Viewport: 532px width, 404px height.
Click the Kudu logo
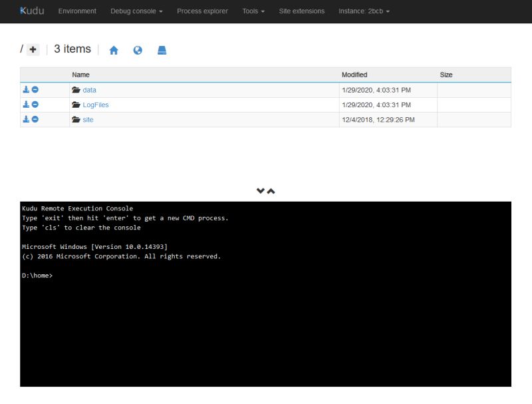point(32,11)
